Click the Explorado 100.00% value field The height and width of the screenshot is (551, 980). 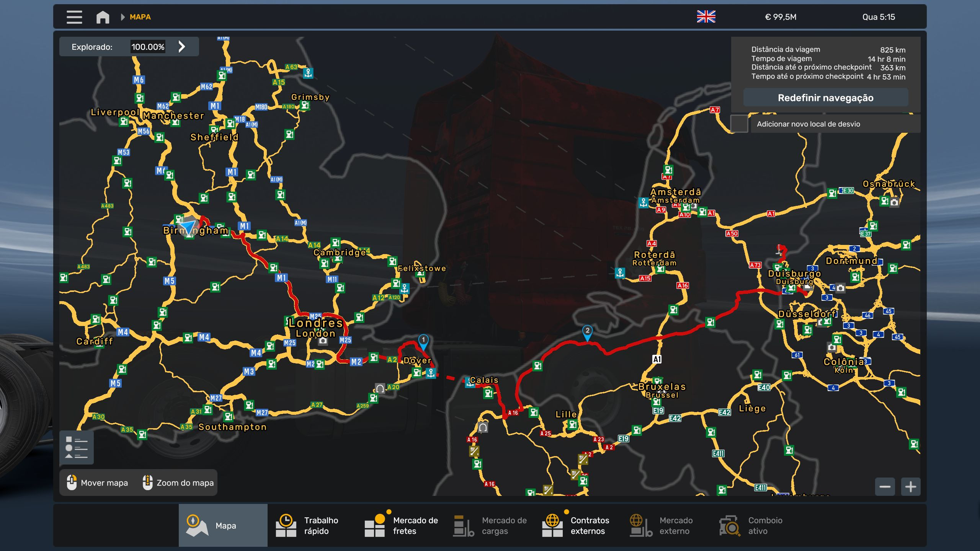[x=148, y=47]
